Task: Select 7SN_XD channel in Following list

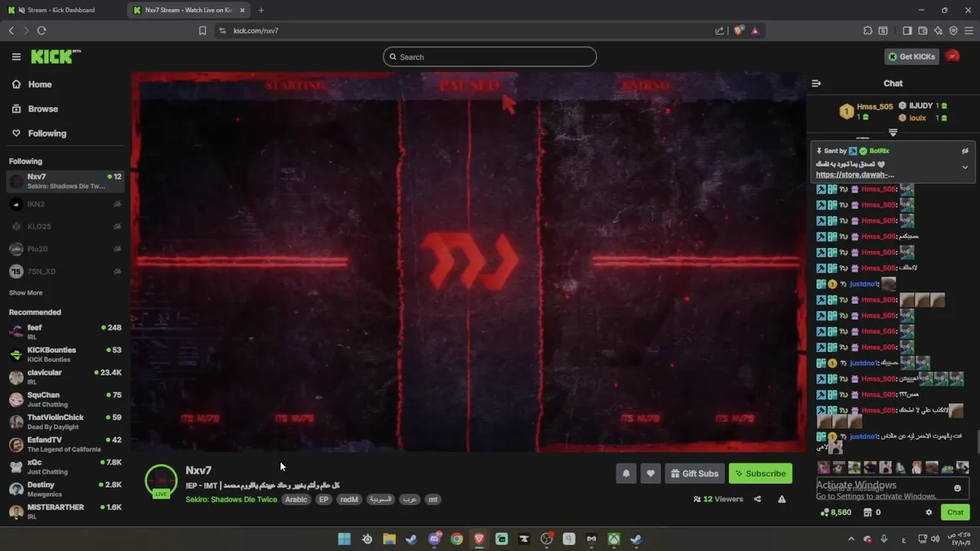Action: point(65,271)
